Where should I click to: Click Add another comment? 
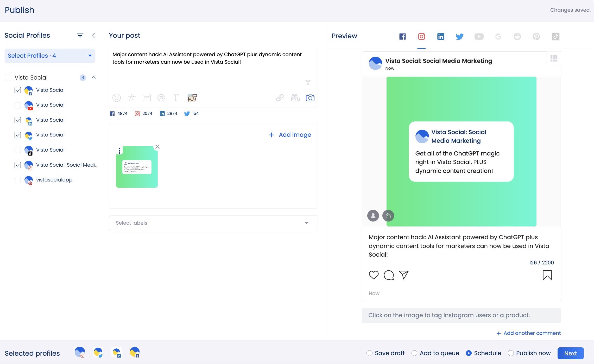(x=528, y=333)
